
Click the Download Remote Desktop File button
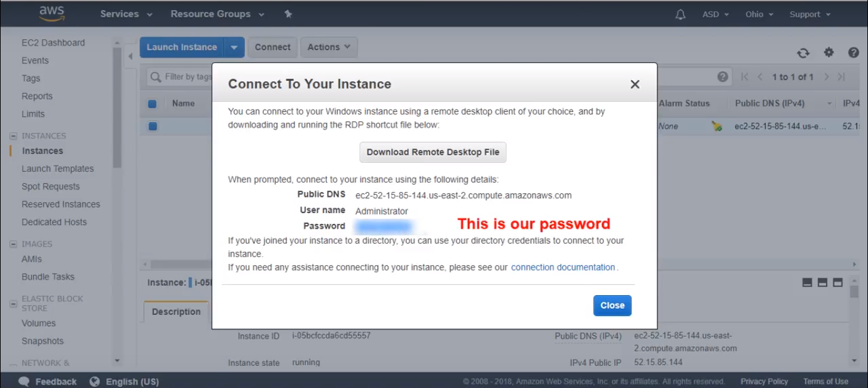click(433, 152)
